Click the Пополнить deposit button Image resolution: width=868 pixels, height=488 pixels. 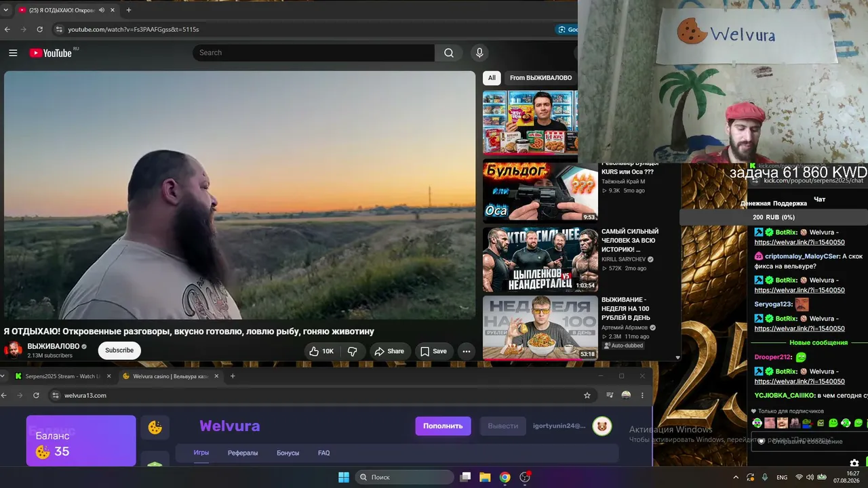[443, 426]
